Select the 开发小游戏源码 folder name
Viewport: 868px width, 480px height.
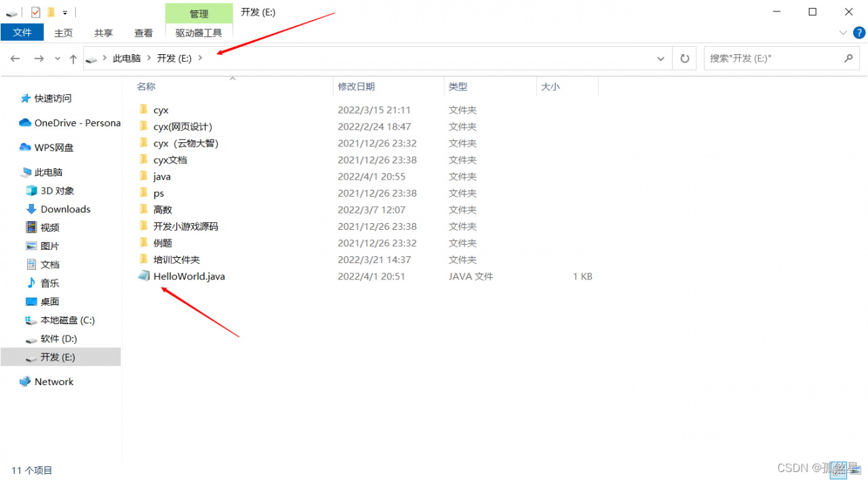coord(186,226)
